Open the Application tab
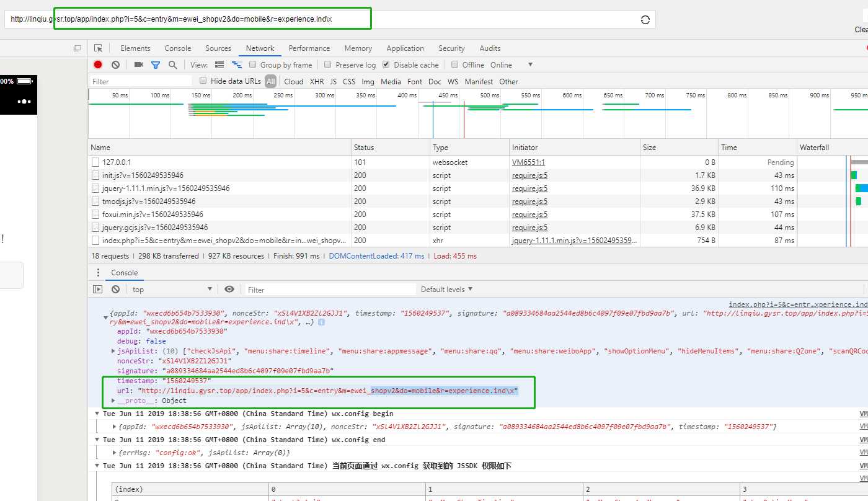868x501 pixels. (405, 48)
